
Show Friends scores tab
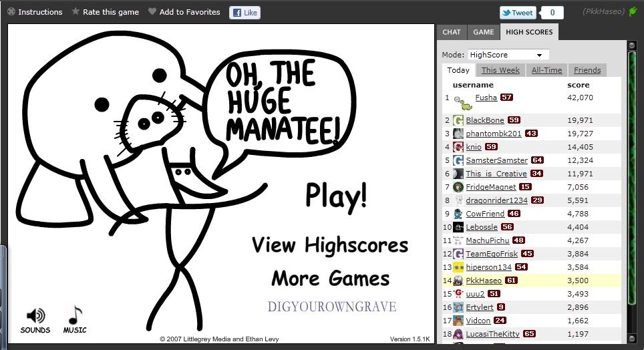587,70
